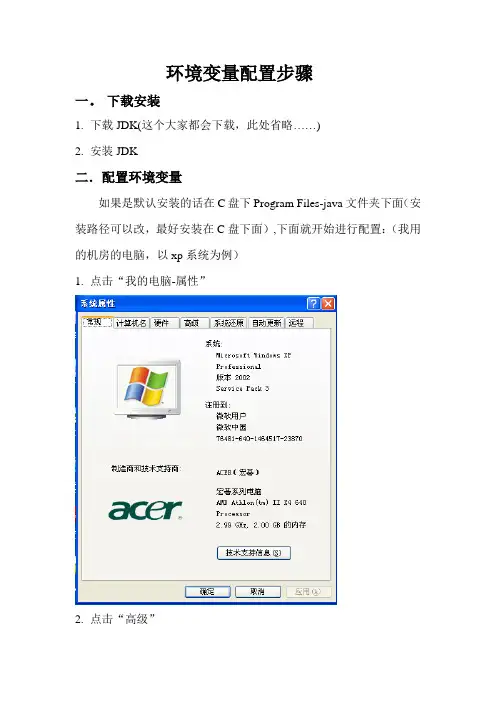This screenshot has height=702, width=496.
Task: Click the heading 配置环境变量
Action: [142, 177]
